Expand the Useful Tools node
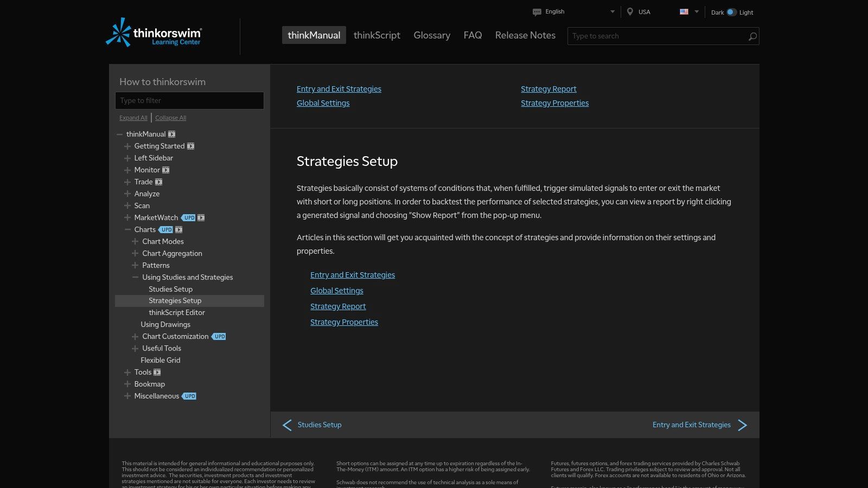The height and width of the screenshot is (488, 868). (x=135, y=348)
